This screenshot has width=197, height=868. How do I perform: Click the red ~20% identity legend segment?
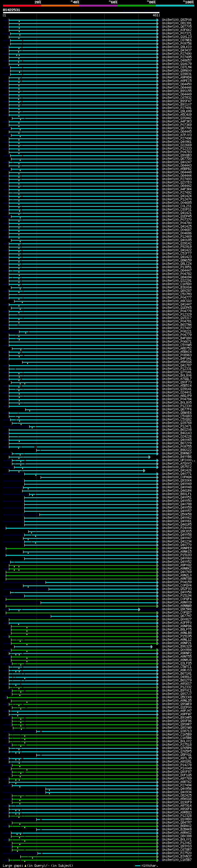[22, 6]
